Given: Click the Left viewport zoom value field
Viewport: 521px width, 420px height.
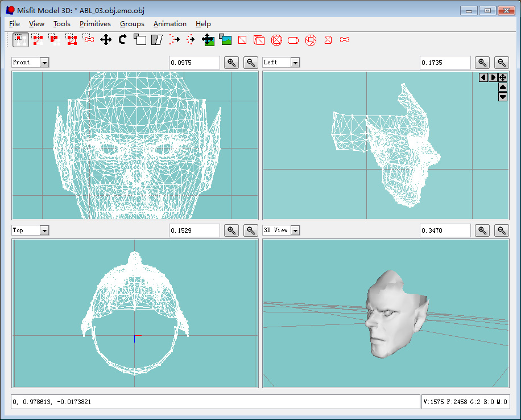Looking at the screenshot, I should 445,63.
